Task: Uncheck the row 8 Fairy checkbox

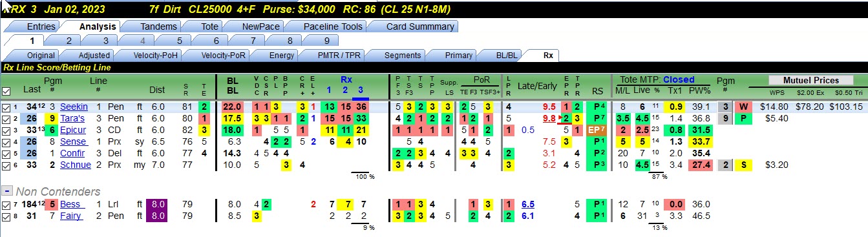Action: click(6, 216)
